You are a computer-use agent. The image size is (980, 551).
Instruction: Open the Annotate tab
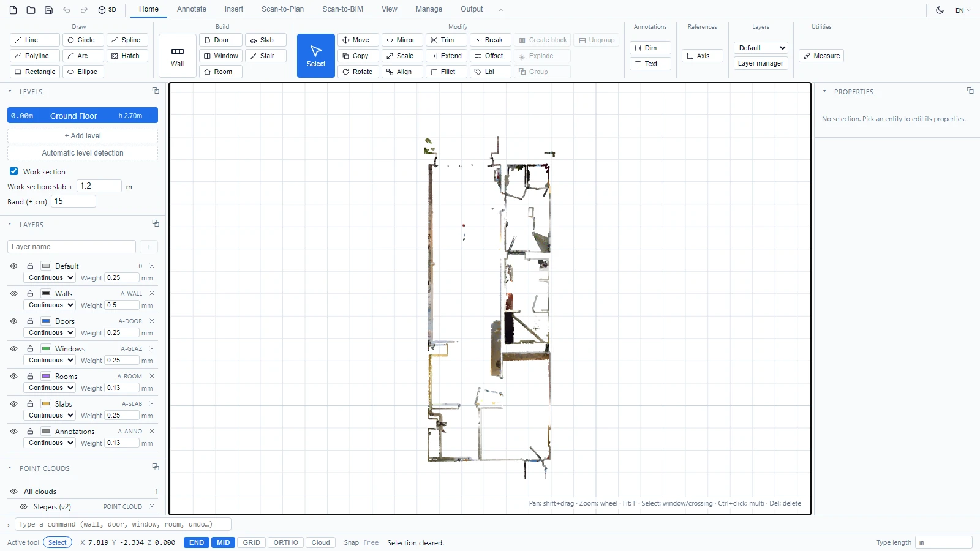point(192,9)
